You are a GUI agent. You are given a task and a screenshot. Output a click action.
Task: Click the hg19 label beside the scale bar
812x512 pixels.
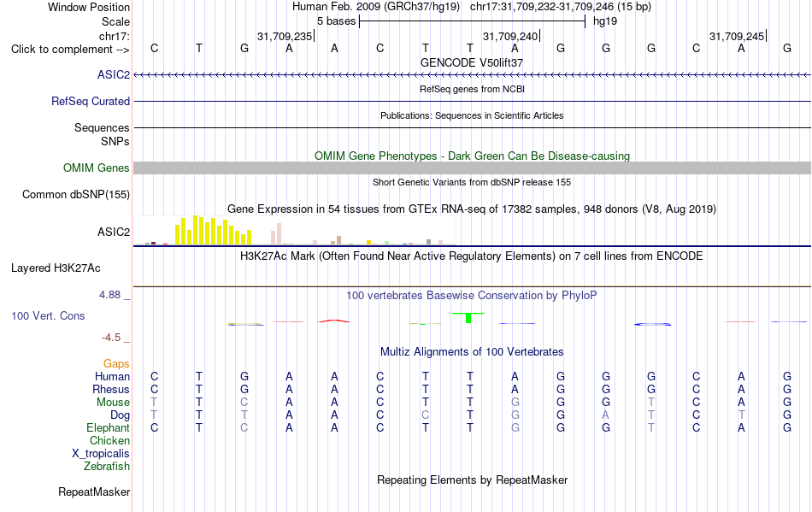point(605,21)
